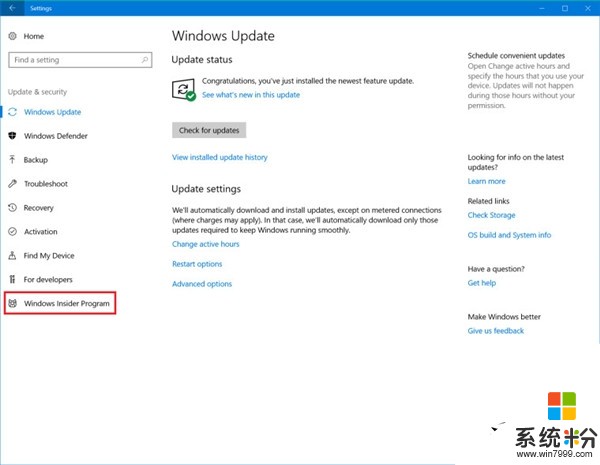This screenshot has width=600, height=465.
Task: Click the update status refresh icon
Action: (x=184, y=90)
